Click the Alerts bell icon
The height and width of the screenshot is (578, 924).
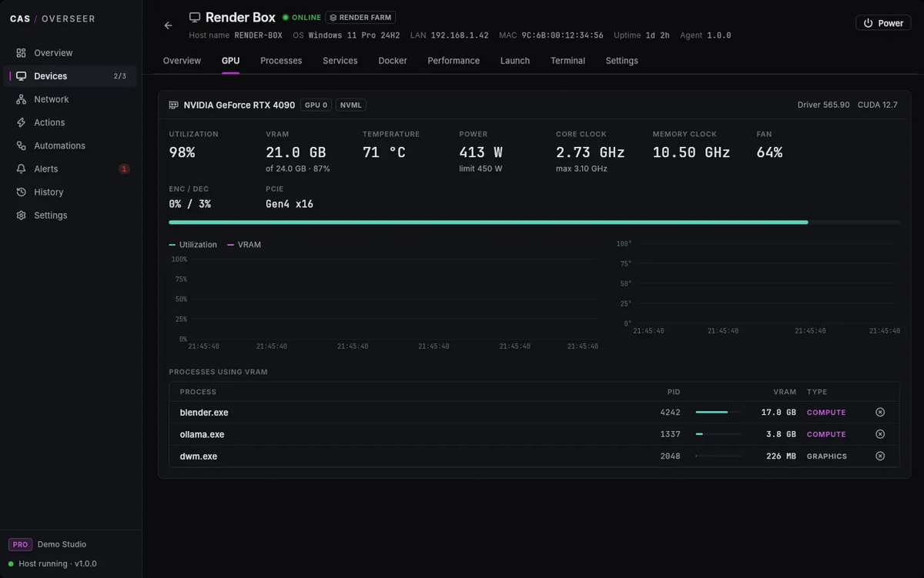tap(21, 169)
